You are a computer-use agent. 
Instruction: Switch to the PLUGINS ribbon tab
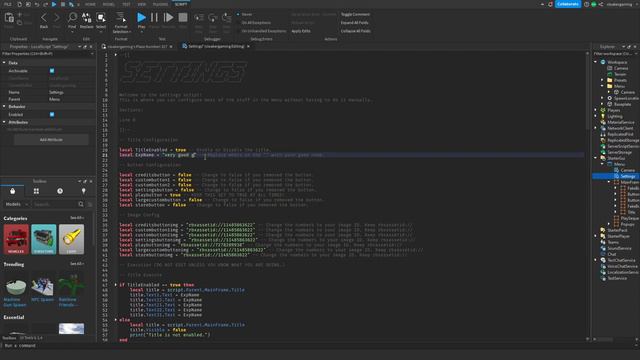pos(160,4)
